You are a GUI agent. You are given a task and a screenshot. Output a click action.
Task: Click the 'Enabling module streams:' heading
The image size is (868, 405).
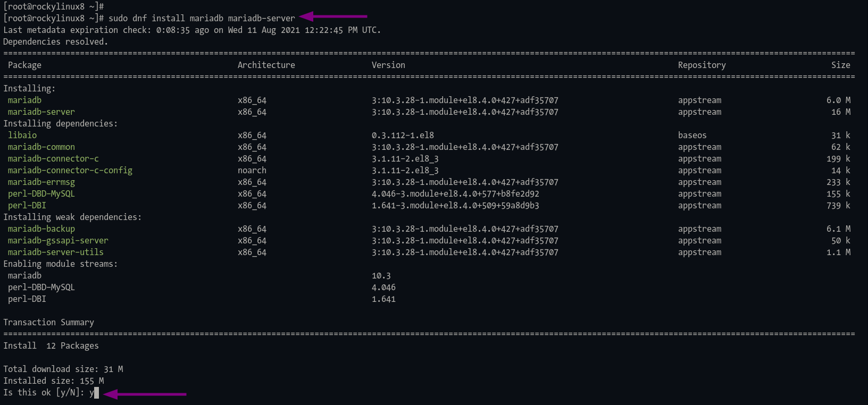[x=61, y=264]
